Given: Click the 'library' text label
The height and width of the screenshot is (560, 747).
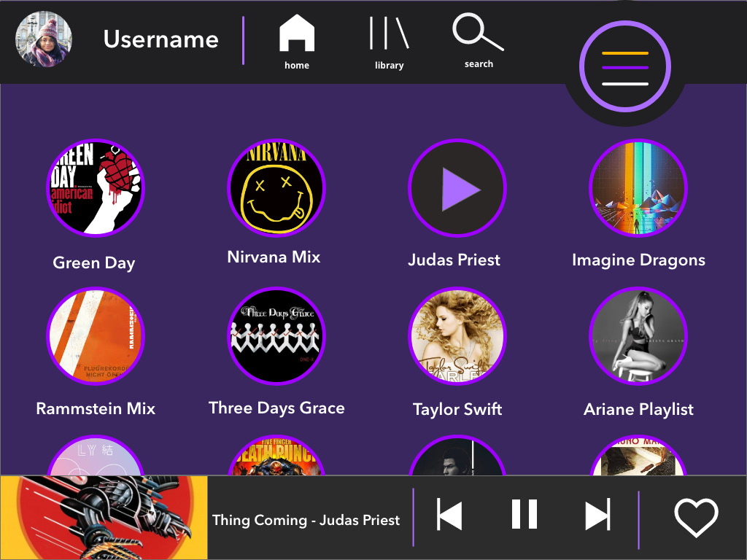Looking at the screenshot, I should [390, 65].
